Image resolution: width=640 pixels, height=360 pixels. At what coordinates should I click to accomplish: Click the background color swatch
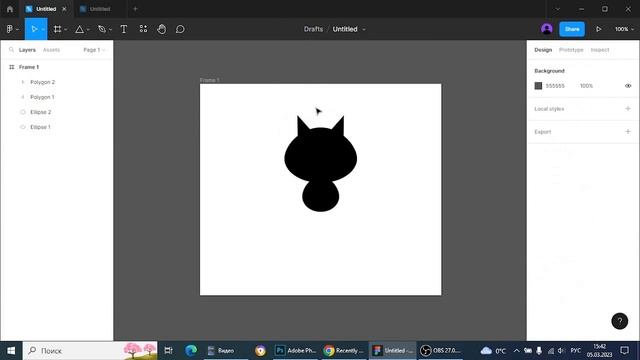point(538,86)
